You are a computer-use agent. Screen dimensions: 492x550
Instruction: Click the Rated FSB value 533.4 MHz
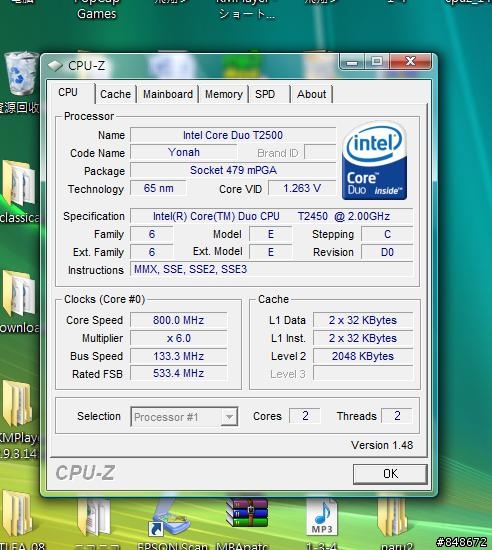[178, 373]
